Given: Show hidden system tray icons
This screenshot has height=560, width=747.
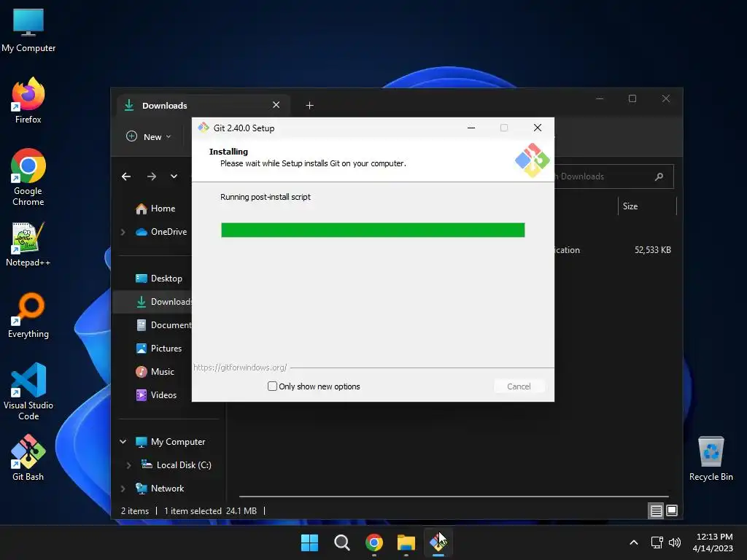Looking at the screenshot, I should pyautogui.click(x=634, y=542).
